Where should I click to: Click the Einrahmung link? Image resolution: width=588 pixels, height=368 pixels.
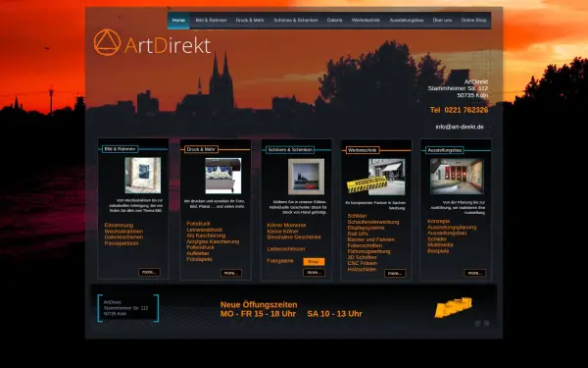[x=119, y=226]
